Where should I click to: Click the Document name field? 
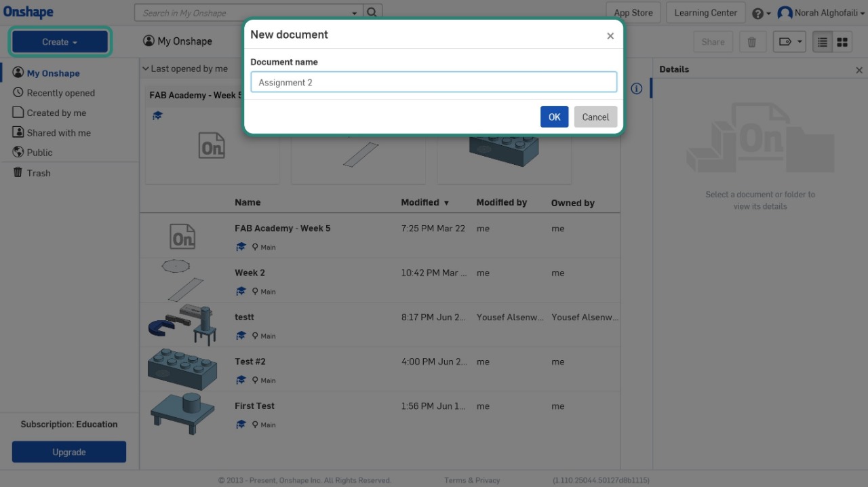click(434, 82)
